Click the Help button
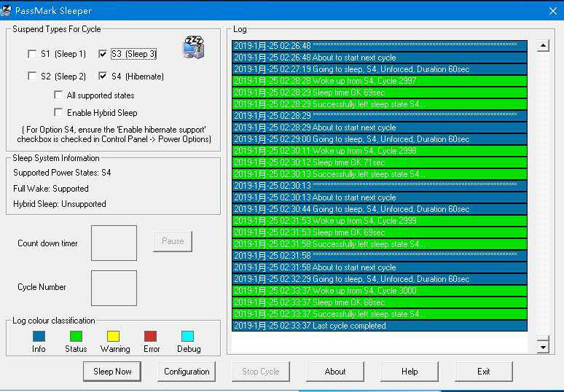564x392 pixels. [x=410, y=372]
